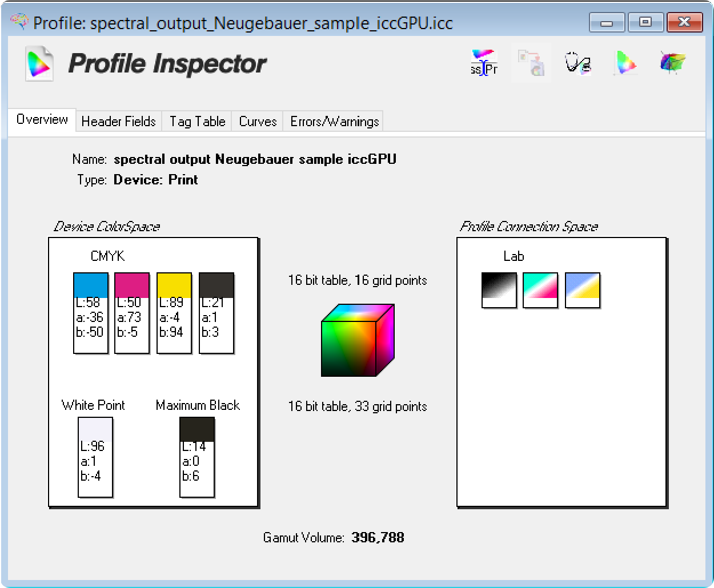This screenshot has width=714, height=588.
Task: Open the 2D chromaticity gamut viewer icon
Action: point(625,63)
